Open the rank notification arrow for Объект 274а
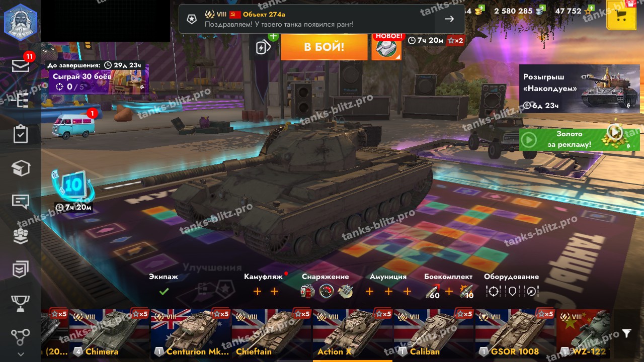This screenshot has height=362, width=644. (x=449, y=19)
